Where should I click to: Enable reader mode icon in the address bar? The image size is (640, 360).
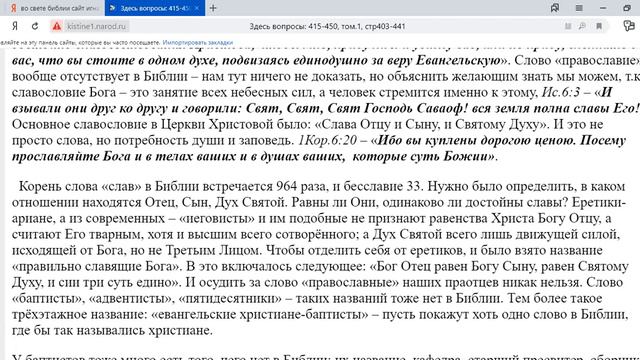[568, 26]
